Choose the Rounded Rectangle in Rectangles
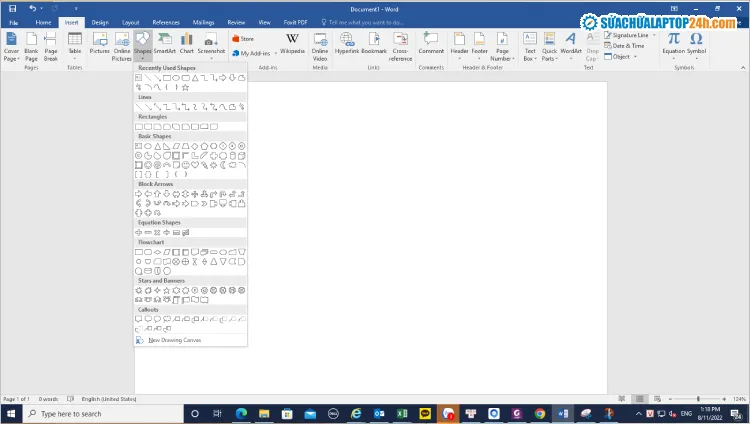The height and width of the screenshot is (424, 750). 148,126
